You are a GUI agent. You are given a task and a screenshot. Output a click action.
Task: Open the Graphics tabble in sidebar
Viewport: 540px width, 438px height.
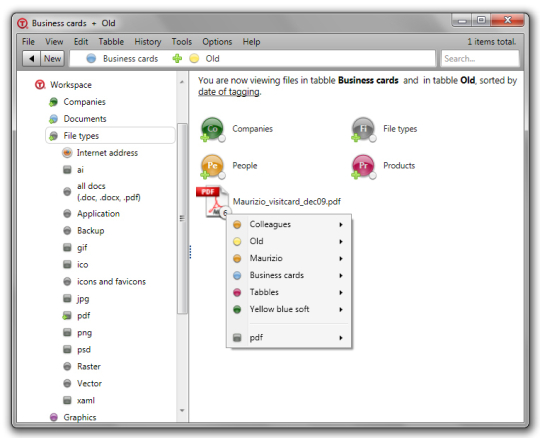(x=80, y=417)
